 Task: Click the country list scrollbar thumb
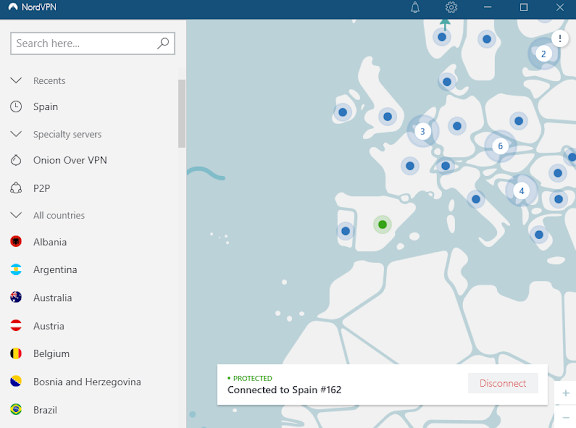point(181,114)
